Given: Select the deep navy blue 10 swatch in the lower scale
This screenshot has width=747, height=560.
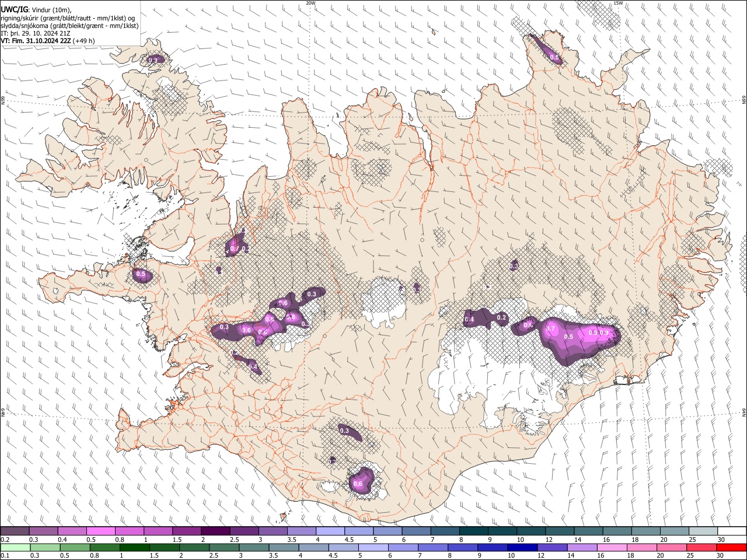Looking at the screenshot, I should [521, 548].
